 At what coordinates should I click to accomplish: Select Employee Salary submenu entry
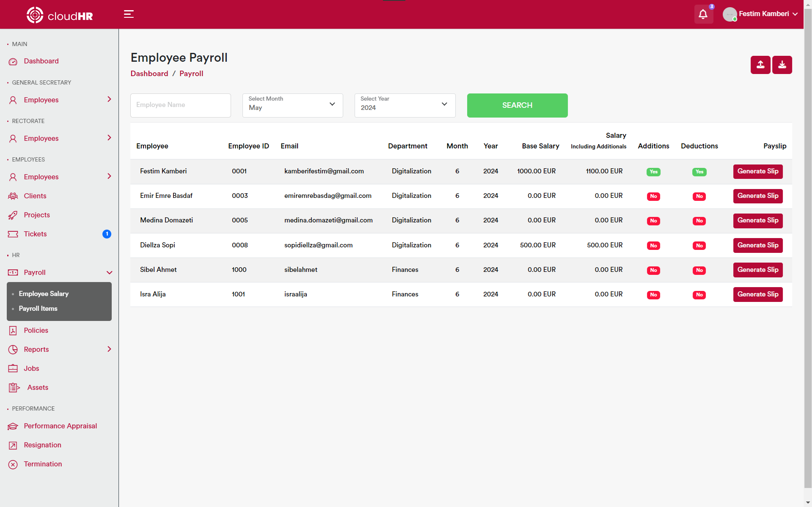44,294
